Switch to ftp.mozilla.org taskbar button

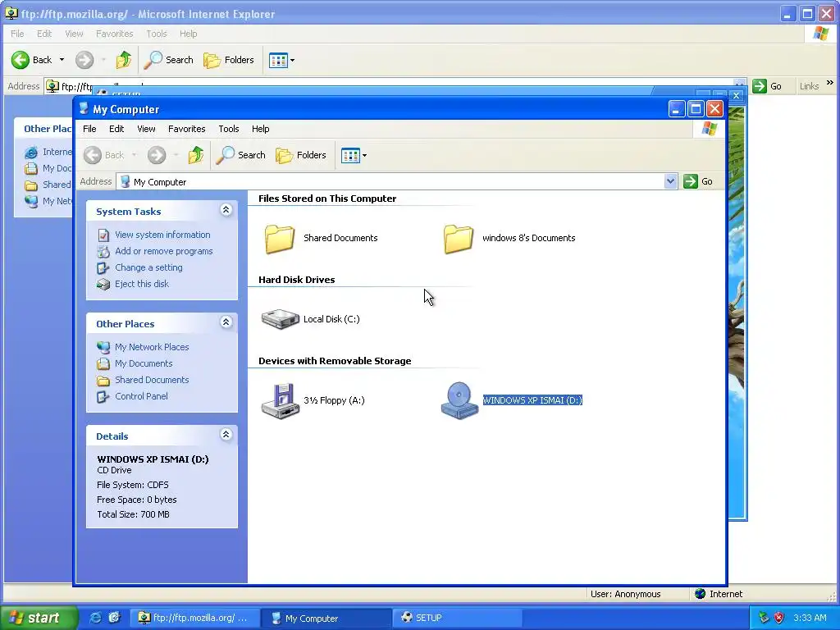pos(194,618)
